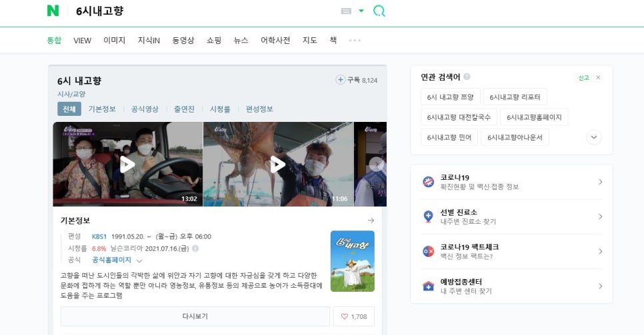
Task: Click the 팩트체크 OX icon
Action: click(x=429, y=251)
